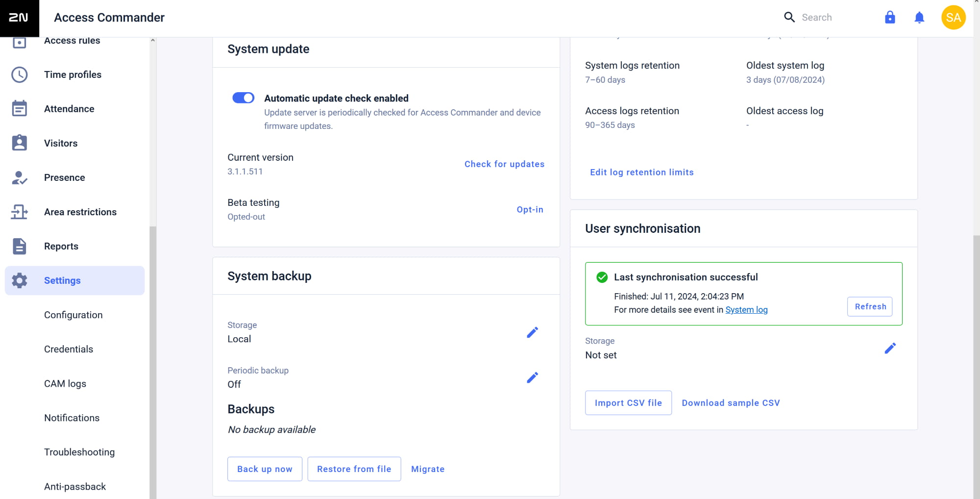Click the 2N logo
This screenshot has height=499, width=980.
[19, 18]
